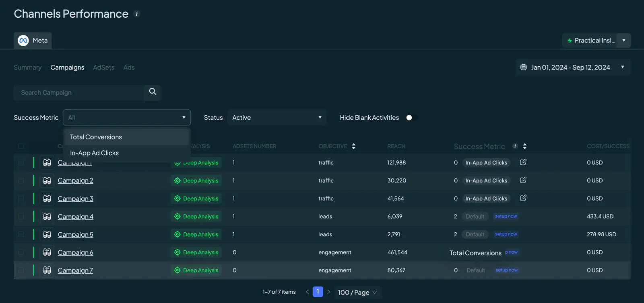Click the Practical Insights button
Viewport: 644px width, 303px height.
click(x=590, y=40)
